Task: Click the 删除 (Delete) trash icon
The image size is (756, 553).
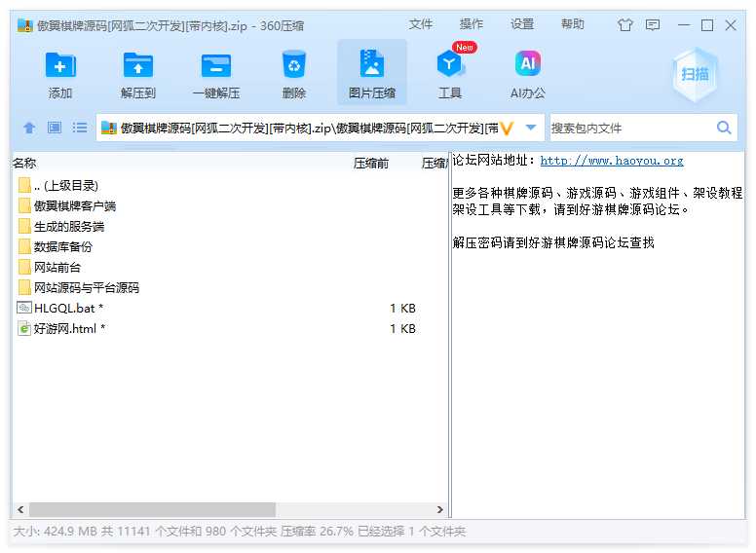Action: pyautogui.click(x=293, y=64)
